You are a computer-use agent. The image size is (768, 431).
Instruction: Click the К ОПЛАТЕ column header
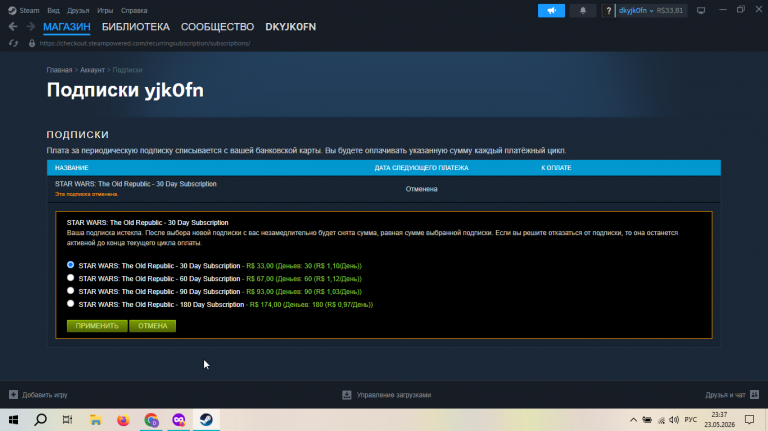[556, 168]
